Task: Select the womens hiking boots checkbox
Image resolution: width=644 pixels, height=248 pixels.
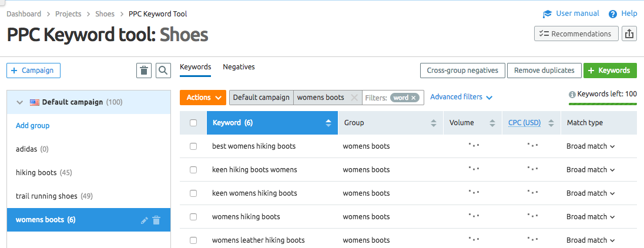Action: [193, 217]
